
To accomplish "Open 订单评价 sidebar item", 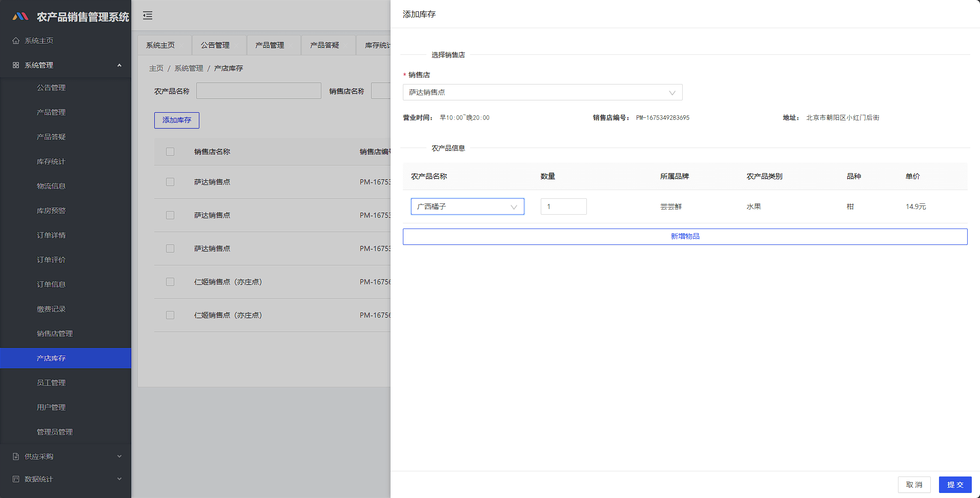I will pos(66,260).
